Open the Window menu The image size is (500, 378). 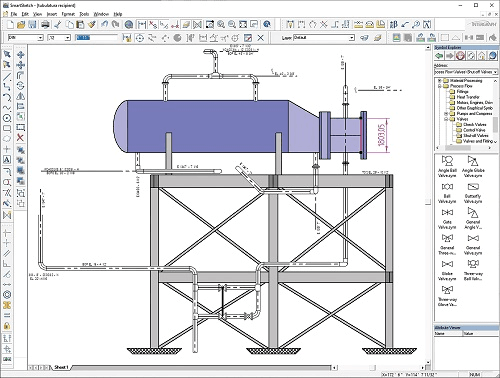pos(101,14)
